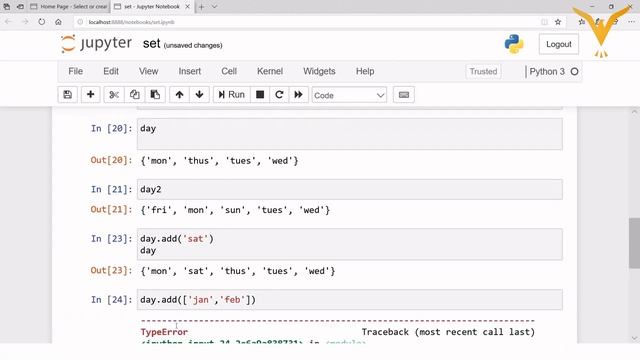The image size is (640, 360).
Task: Select the cell In [20] containing day
Action: coord(350,134)
